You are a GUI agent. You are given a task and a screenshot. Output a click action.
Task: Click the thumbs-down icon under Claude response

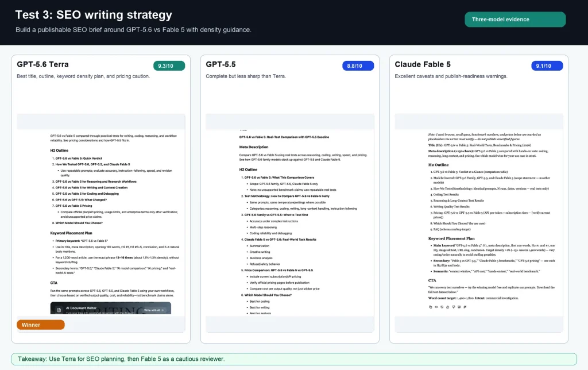pyautogui.click(x=454, y=307)
